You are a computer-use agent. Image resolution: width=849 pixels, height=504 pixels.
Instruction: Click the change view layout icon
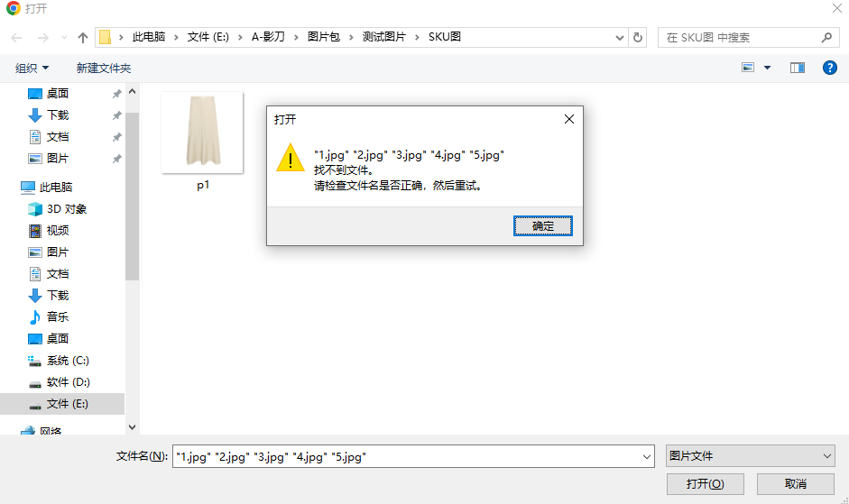click(x=748, y=68)
